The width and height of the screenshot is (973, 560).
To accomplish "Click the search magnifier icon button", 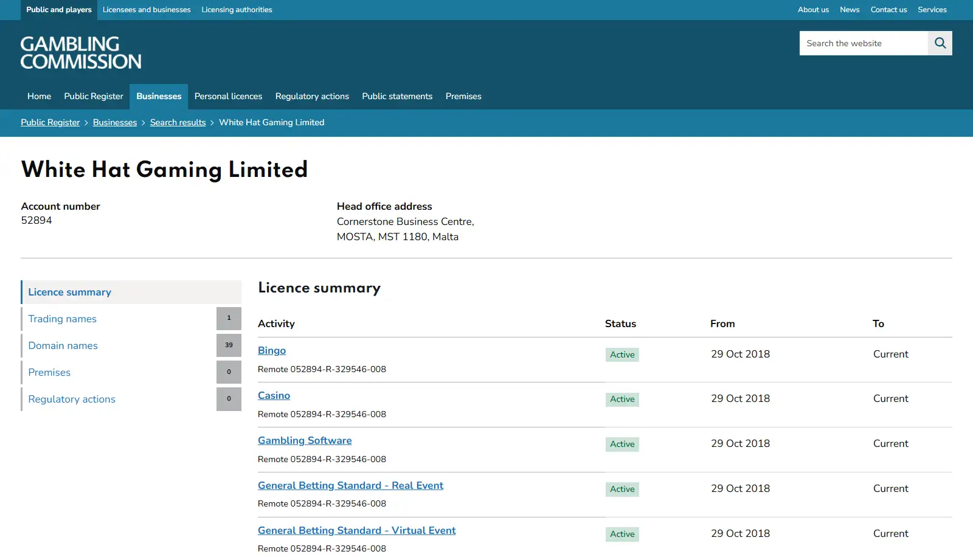I will [940, 43].
